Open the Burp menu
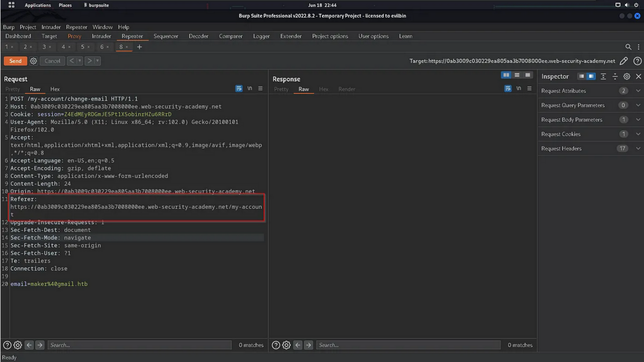Image resolution: width=644 pixels, height=362 pixels. 9,27
